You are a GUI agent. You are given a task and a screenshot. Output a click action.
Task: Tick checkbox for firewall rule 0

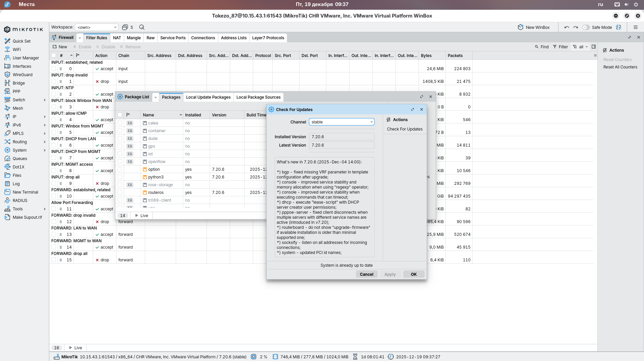coord(54,68)
